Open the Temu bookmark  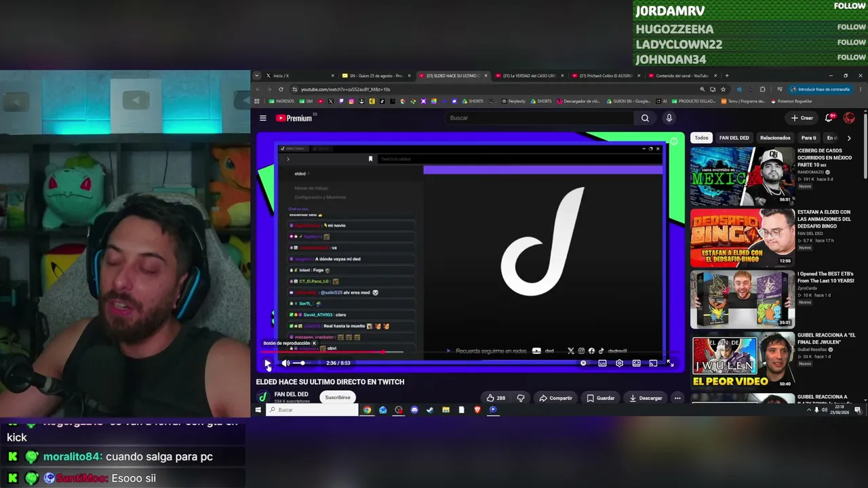(744, 102)
